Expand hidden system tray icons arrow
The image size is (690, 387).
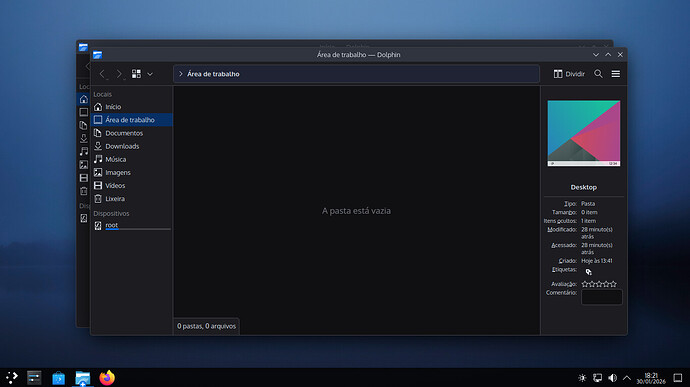627,378
